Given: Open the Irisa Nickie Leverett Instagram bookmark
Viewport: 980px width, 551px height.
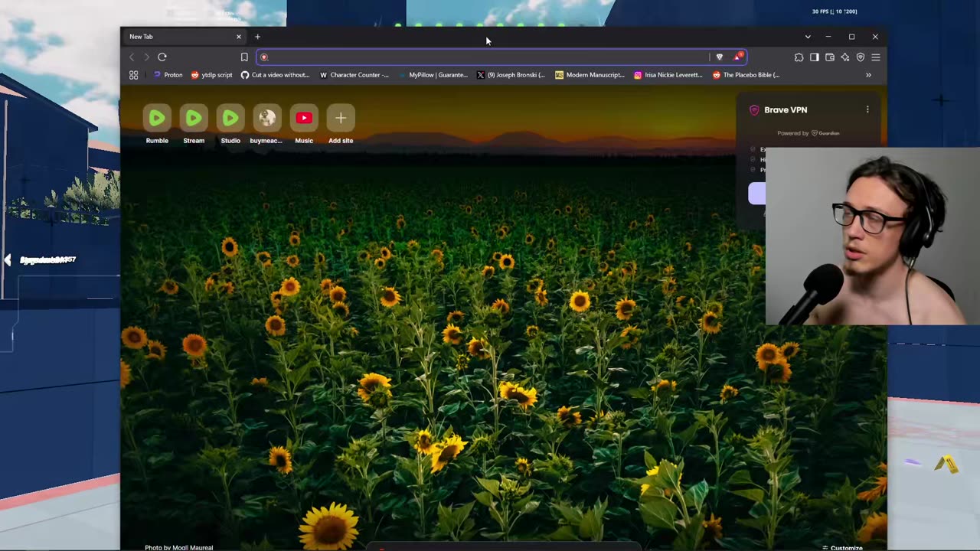Looking at the screenshot, I should 669,75.
